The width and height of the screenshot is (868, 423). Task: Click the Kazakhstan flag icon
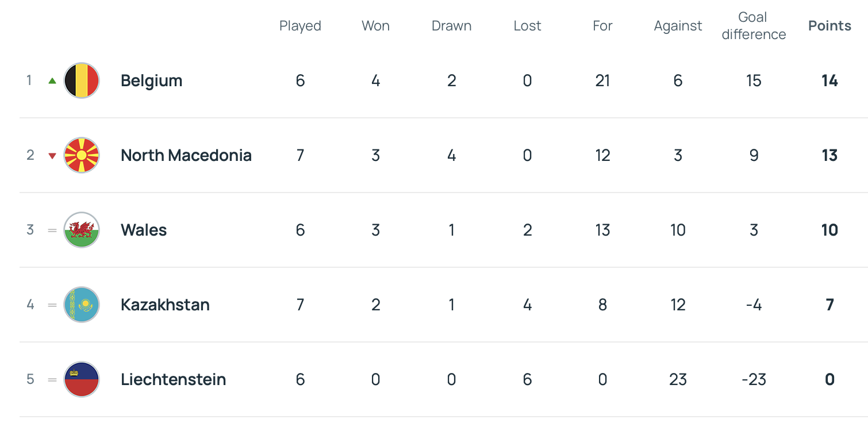click(82, 305)
